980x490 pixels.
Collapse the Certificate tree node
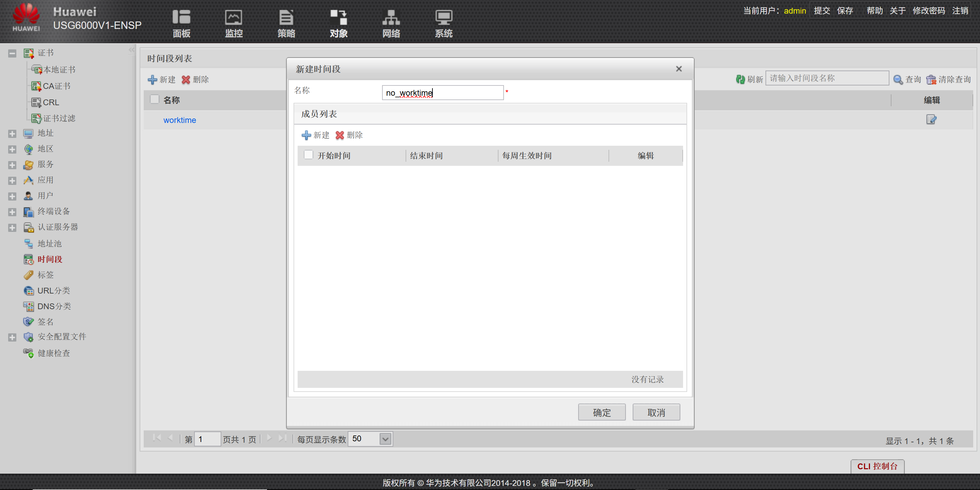tap(12, 53)
